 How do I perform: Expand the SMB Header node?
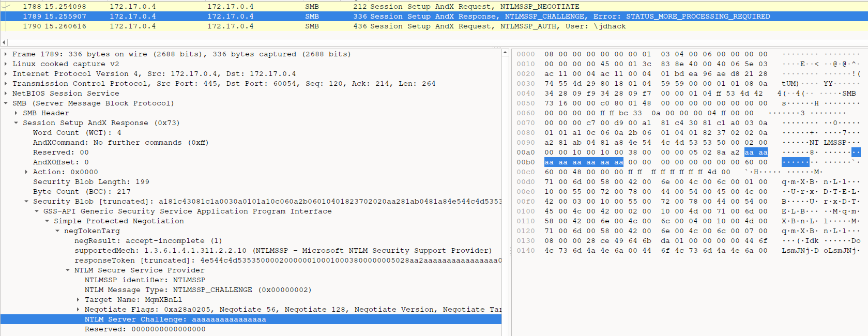pos(16,113)
